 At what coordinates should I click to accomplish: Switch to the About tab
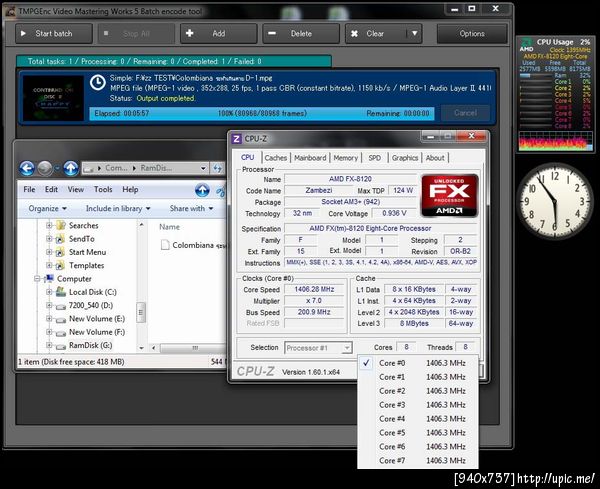click(x=435, y=158)
